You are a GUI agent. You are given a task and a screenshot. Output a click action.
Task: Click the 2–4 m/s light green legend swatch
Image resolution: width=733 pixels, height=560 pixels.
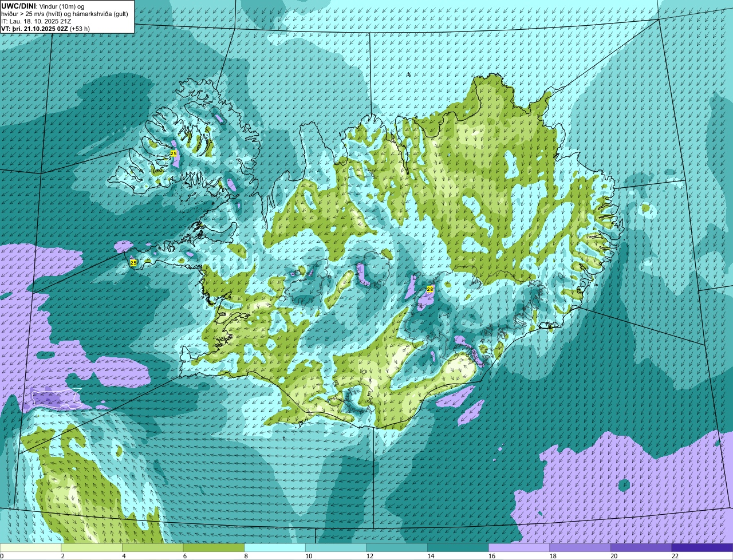92,547
